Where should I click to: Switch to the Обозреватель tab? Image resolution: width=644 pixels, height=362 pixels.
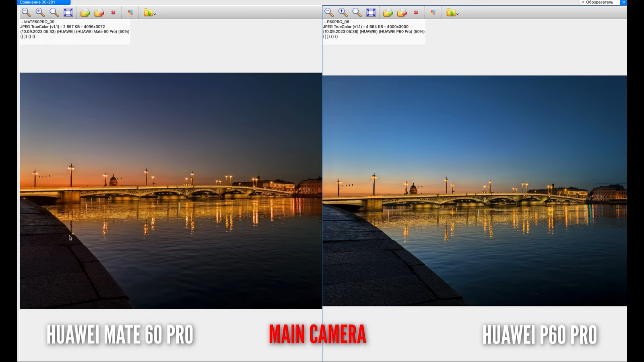[599, 2]
